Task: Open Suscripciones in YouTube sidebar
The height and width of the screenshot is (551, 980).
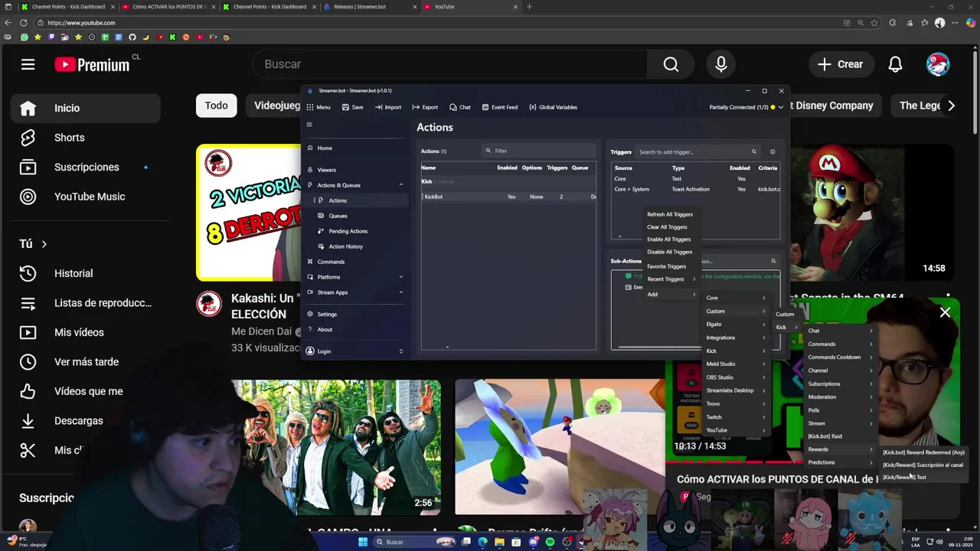Action: (x=85, y=167)
